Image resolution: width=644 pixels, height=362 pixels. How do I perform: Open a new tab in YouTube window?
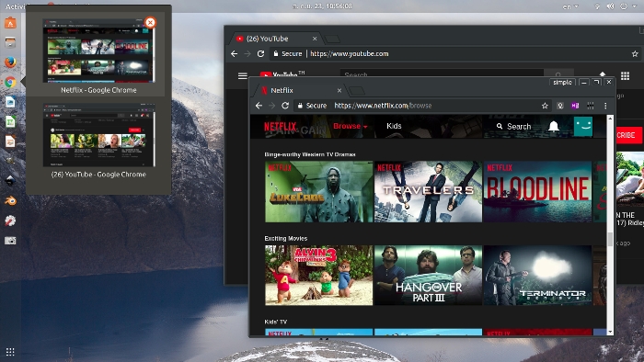tap(332, 39)
